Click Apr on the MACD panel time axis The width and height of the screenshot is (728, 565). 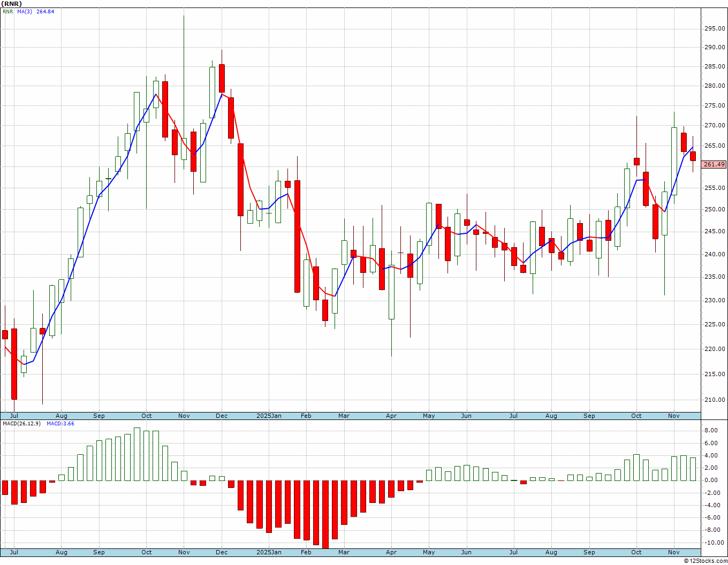pyautogui.click(x=391, y=552)
